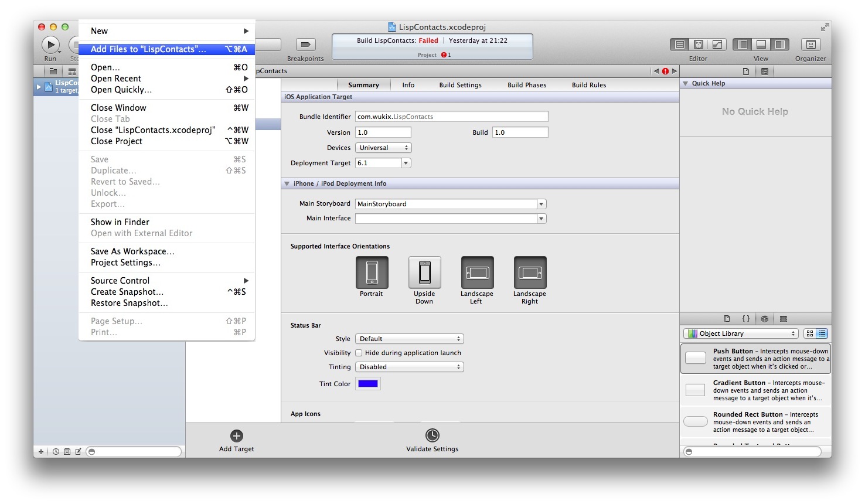Click the project error count in the activity viewer
This screenshot has height=504, width=865.
(x=446, y=55)
